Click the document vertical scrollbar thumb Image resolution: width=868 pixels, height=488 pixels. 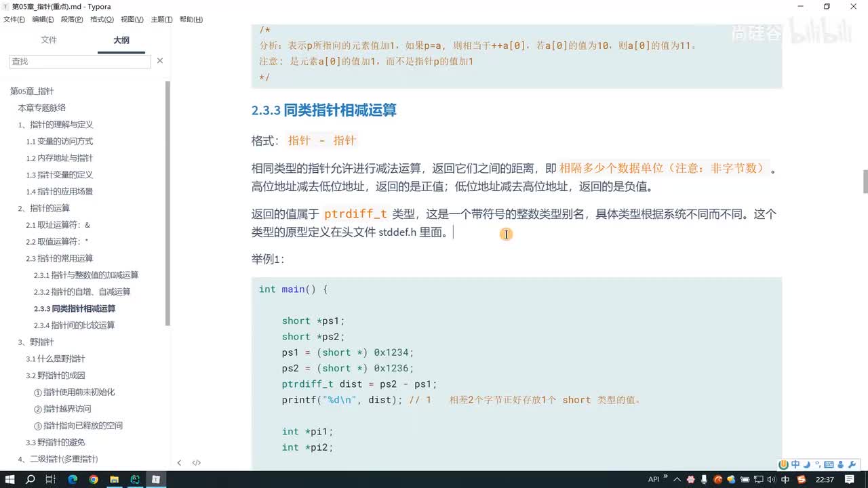tap(865, 182)
